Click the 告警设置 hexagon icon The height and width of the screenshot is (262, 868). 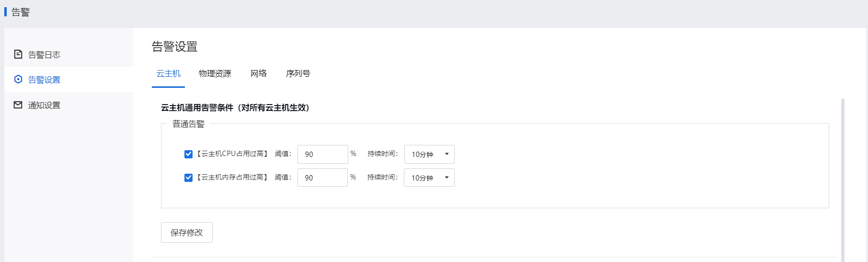click(18, 79)
